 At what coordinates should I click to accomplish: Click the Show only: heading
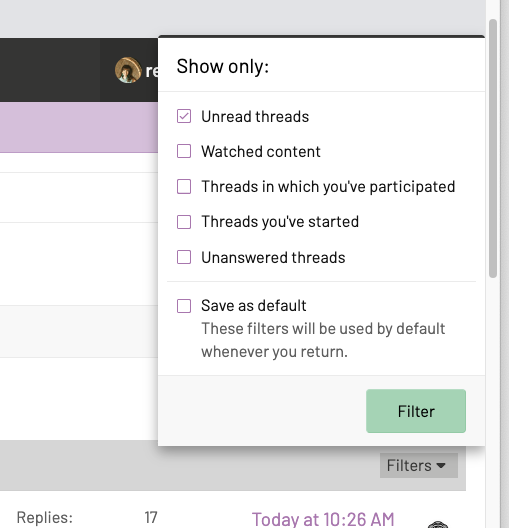click(x=223, y=66)
